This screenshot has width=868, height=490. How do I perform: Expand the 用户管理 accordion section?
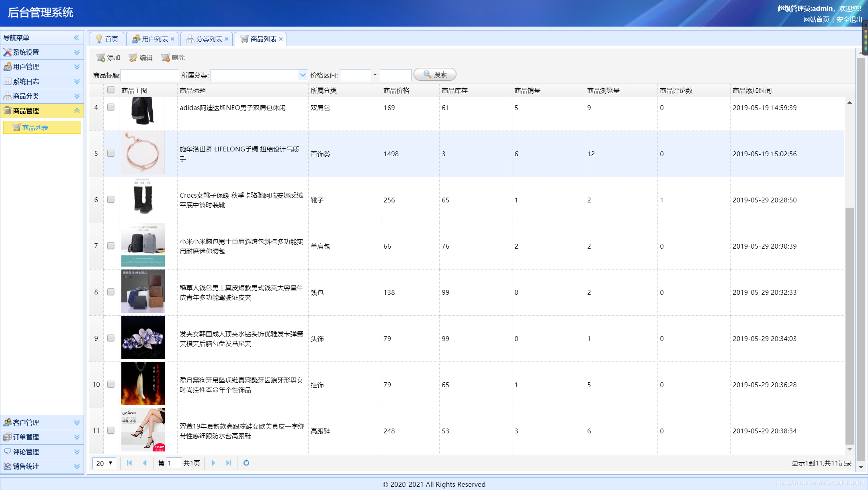77,67
